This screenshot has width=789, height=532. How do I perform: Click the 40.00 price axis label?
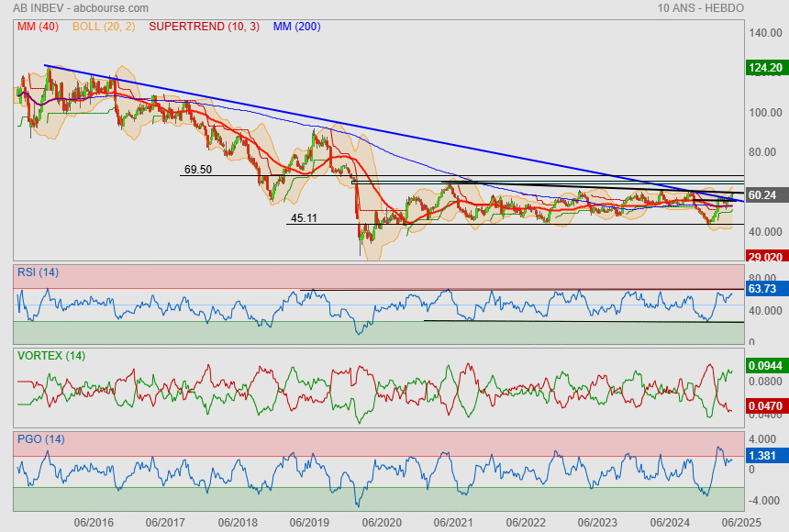tap(765, 231)
